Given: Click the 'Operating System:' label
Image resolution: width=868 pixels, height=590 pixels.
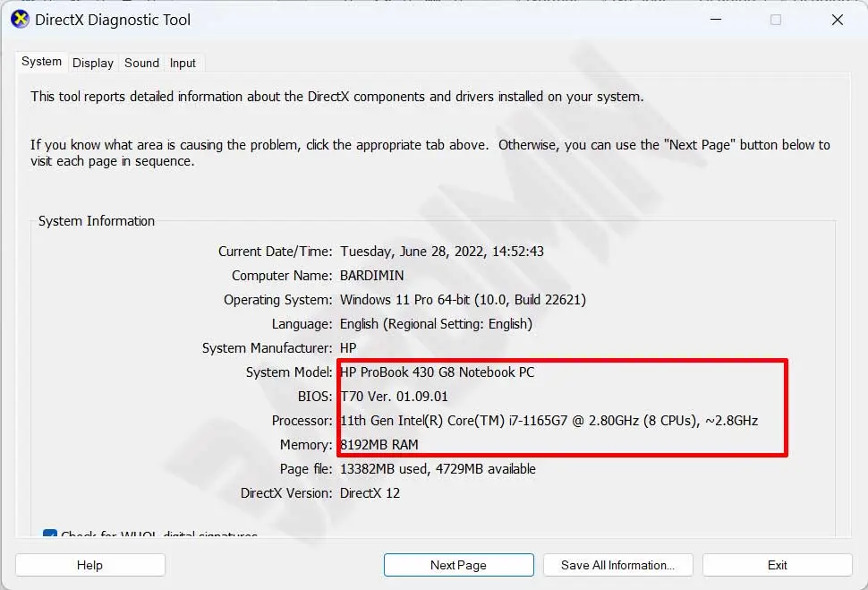Looking at the screenshot, I should (x=278, y=300).
